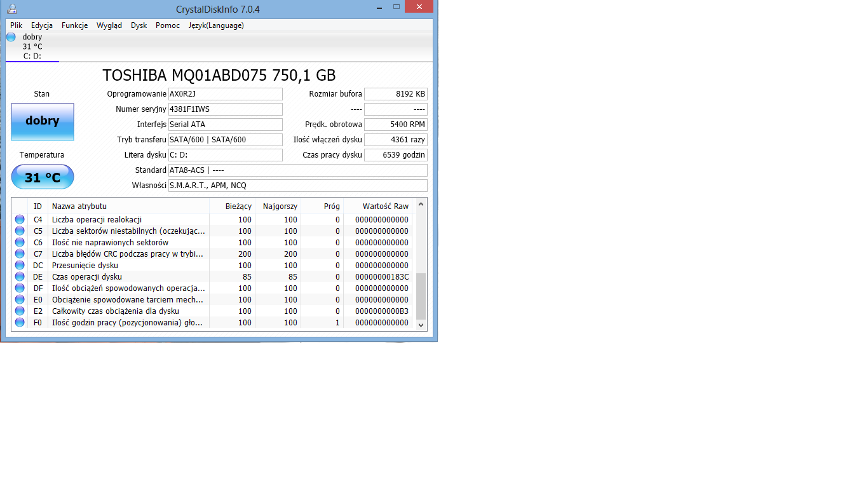Click the ID column header

coord(38,206)
